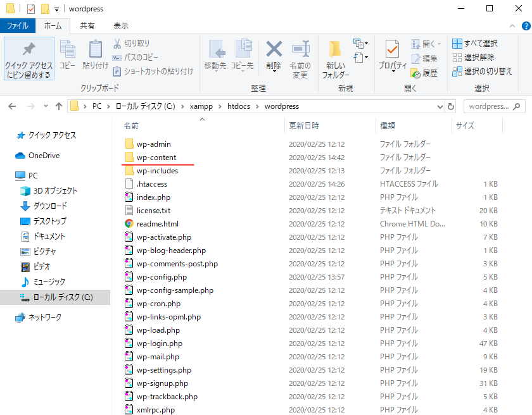Open ドキュメント in navigation pane

pyautogui.click(x=43, y=236)
